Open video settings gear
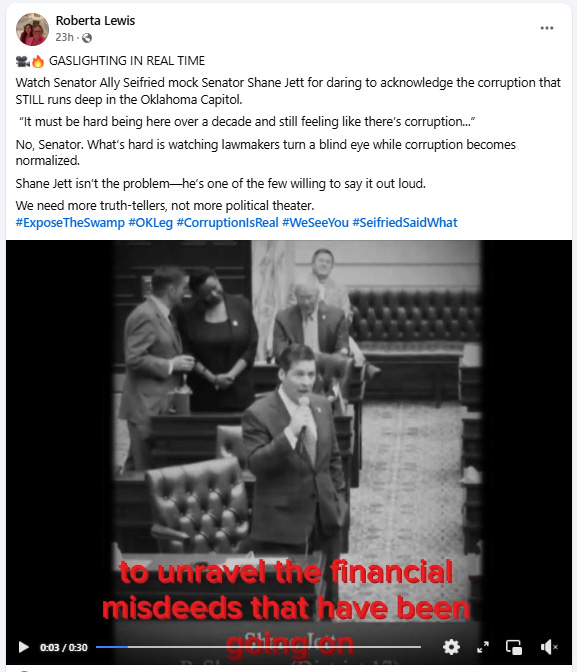 point(451,647)
